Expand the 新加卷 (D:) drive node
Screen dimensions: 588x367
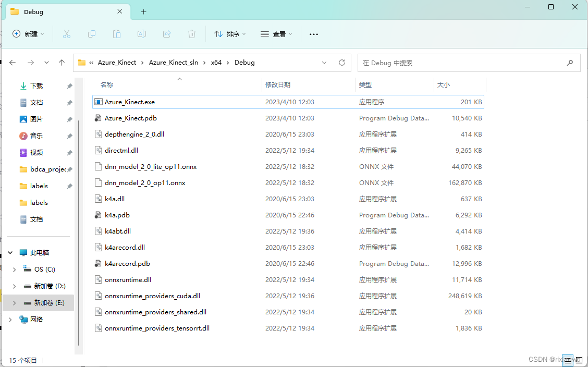(14, 286)
